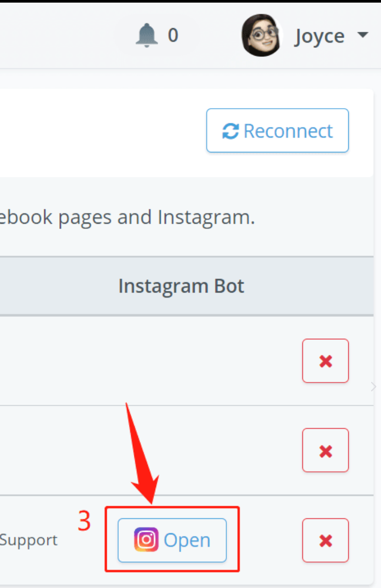
Task: Open the user menu via the name Joyce
Action: [319, 36]
